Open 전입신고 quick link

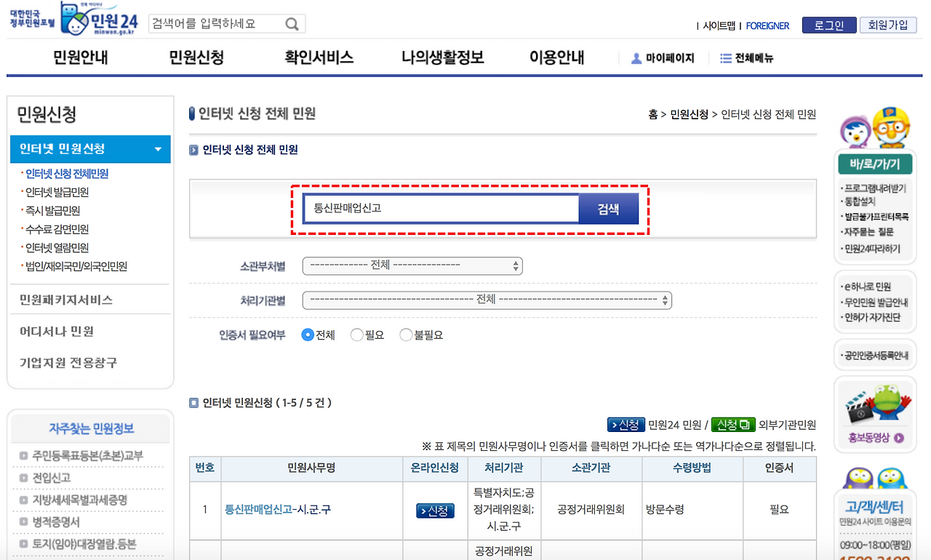[51, 478]
